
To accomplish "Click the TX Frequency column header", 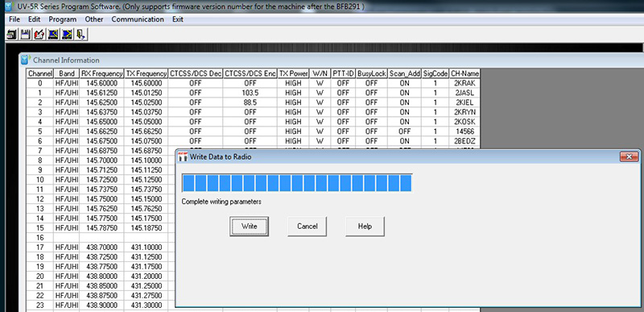I will coord(147,73).
